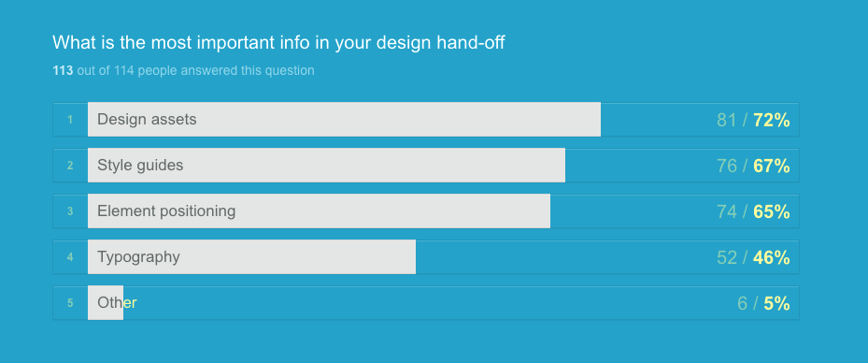Screen dimensions: 868x363
Task: Click the 46% percentage value
Action: pos(771,257)
